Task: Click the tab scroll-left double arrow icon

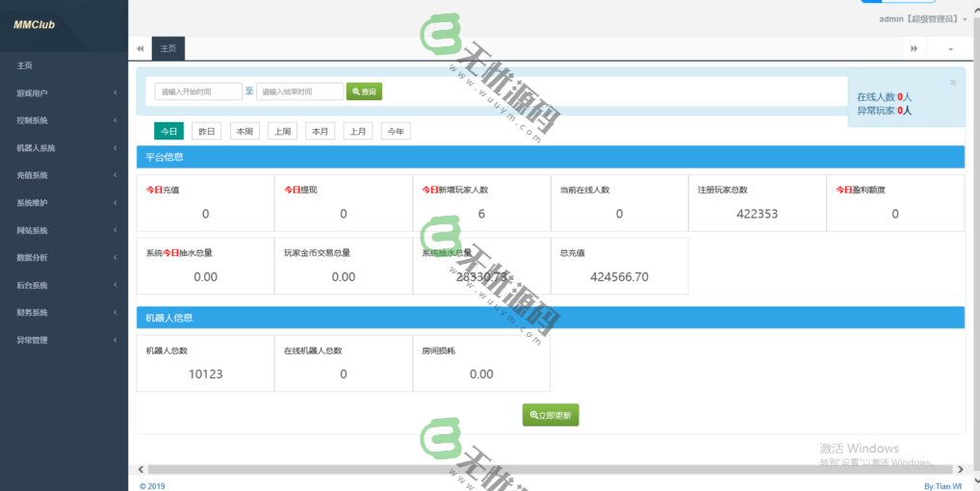Action: (140, 49)
